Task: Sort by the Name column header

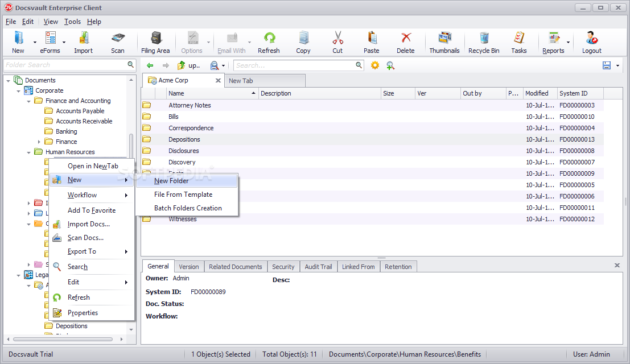Action: (x=212, y=93)
